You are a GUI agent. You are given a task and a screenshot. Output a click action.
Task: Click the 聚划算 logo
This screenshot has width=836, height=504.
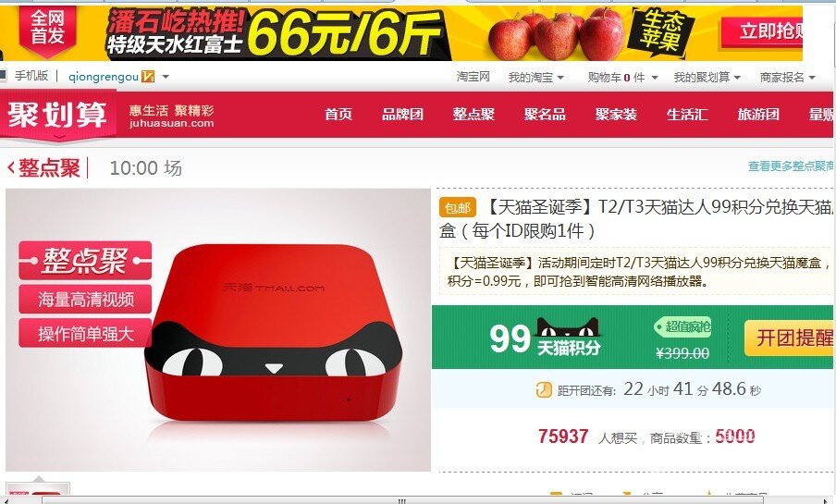click(57, 114)
